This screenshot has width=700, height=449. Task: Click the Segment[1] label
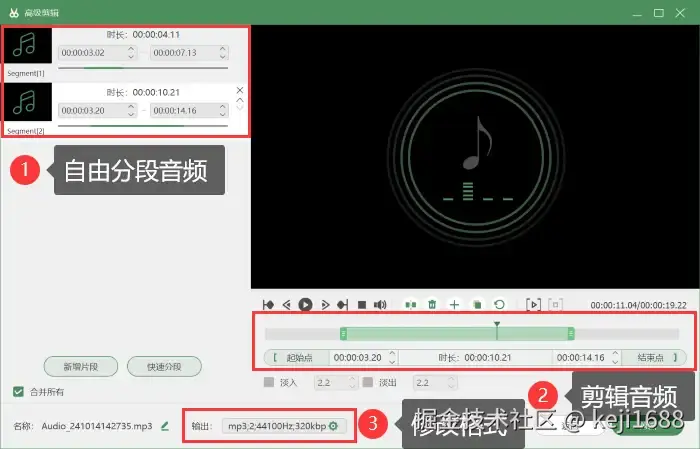[x=26, y=73]
